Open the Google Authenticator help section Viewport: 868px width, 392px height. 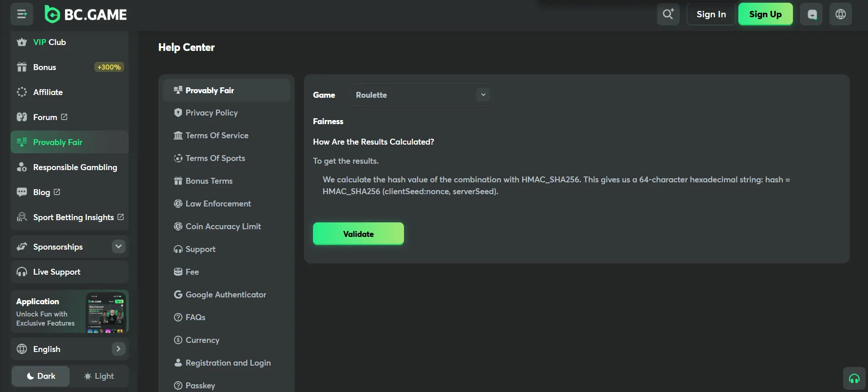225,295
